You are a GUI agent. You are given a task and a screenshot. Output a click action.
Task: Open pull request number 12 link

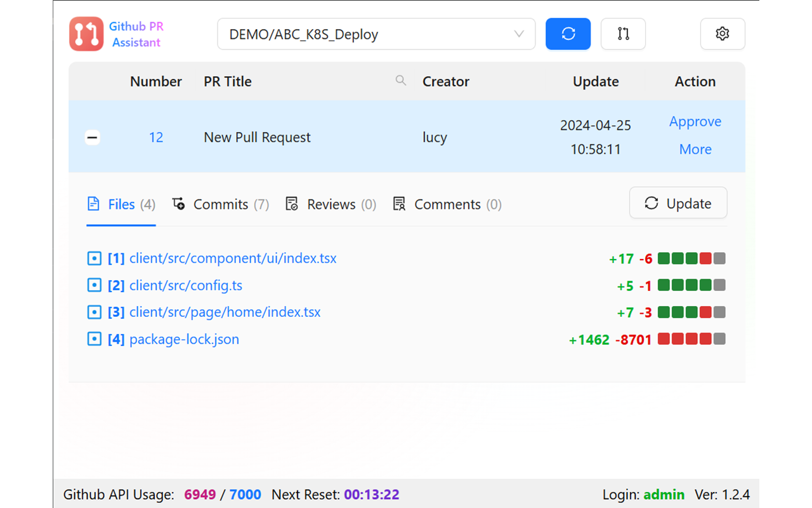coord(156,137)
